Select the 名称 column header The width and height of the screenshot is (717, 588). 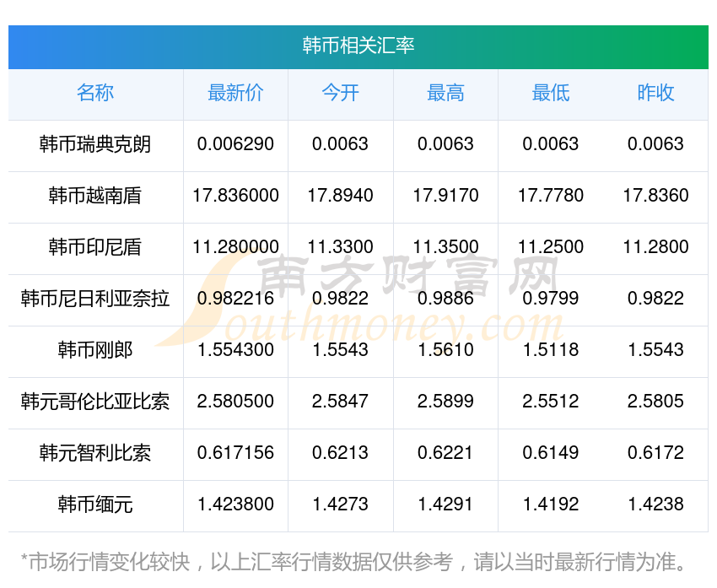click(x=95, y=94)
